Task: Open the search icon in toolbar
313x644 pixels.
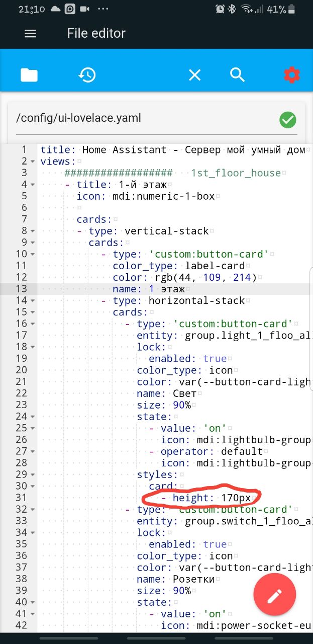Action: click(237, 75)
